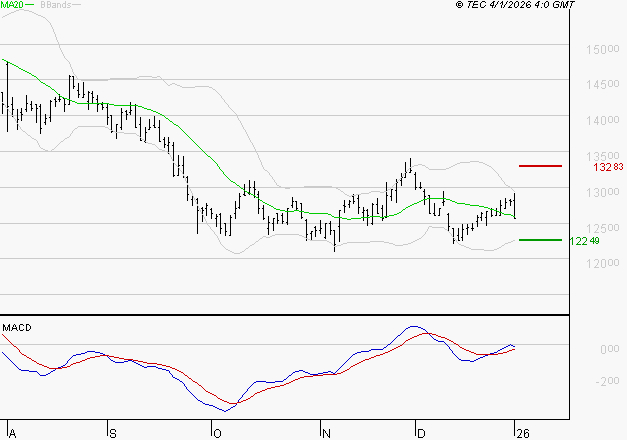Screen dimensions: 627x440
Task: Click the 150.00 price axis label
Action: tap(603, 49)
